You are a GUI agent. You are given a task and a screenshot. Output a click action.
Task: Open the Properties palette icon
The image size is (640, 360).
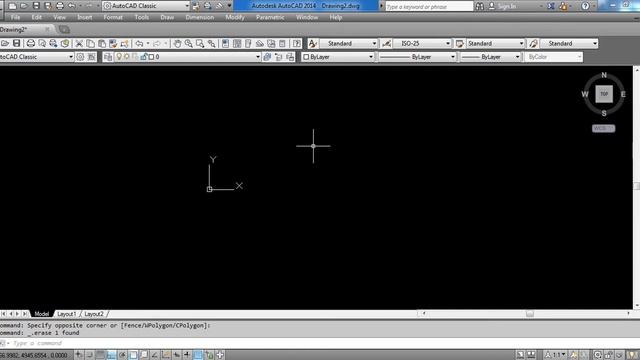pyautogui.click(x=225, y=43)
